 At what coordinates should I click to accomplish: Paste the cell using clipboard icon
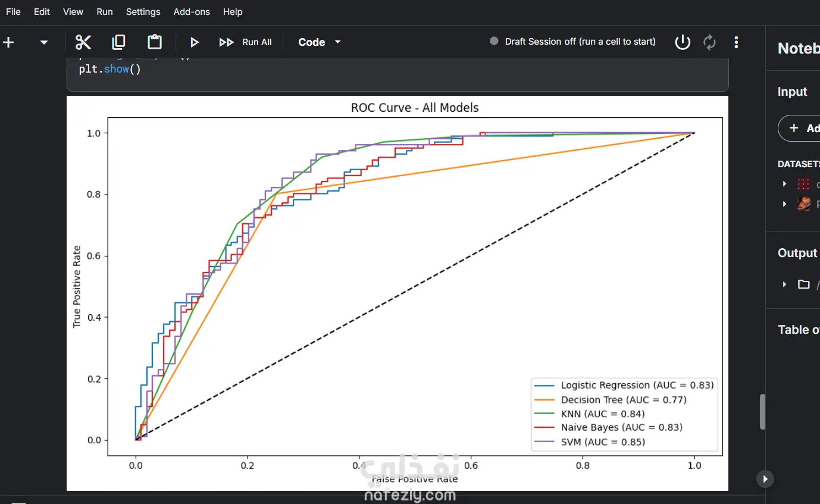click(155, 42)
